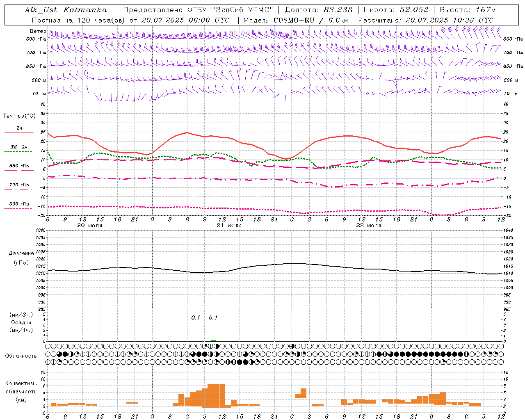
Task: Click the 22 июля date label
Action: pyautogui.click(x=368, y=226)
